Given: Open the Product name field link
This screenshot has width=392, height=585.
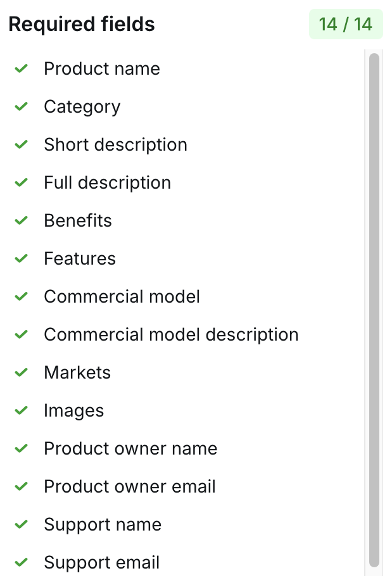Looking at the screenshot, I should coord(101,68).
